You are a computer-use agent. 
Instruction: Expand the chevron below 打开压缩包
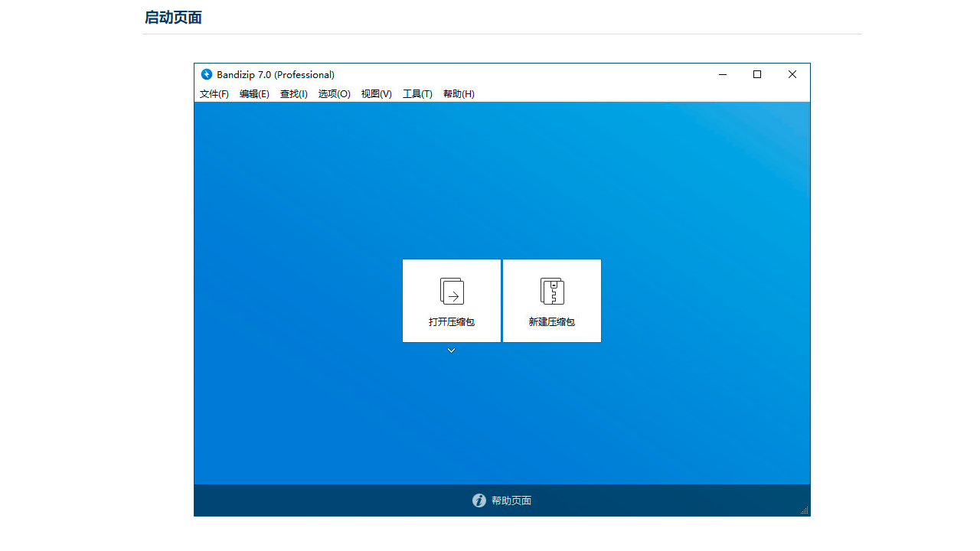point(452,350)
